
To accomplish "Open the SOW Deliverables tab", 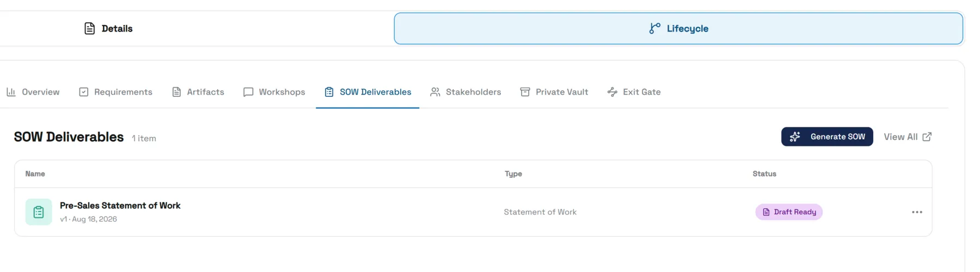I will (x=367, y=92).
